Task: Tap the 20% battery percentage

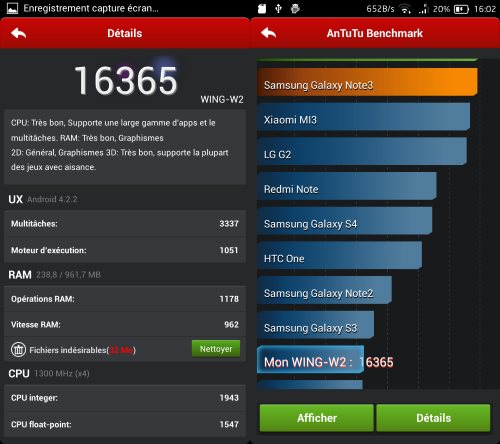Action: pos(441,9)
